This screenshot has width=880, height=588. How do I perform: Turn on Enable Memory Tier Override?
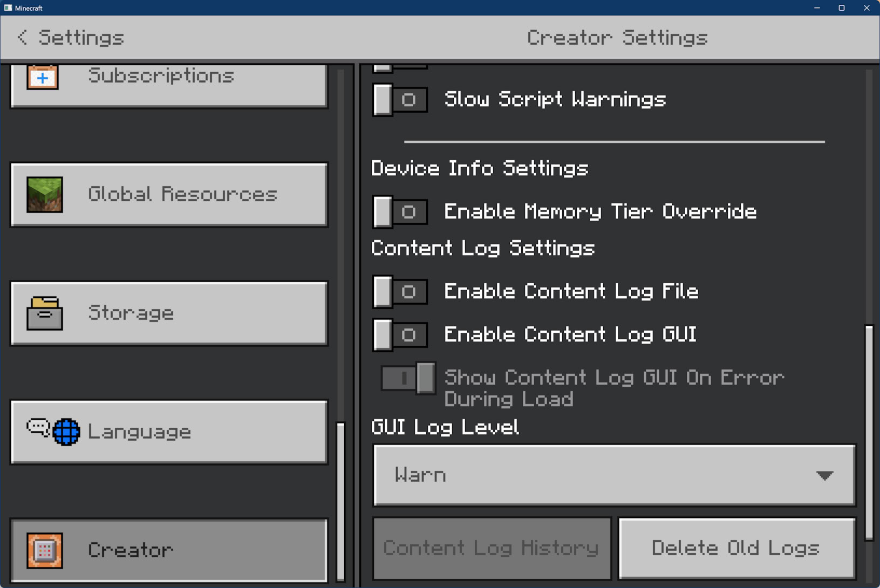[x=399, y=211]
